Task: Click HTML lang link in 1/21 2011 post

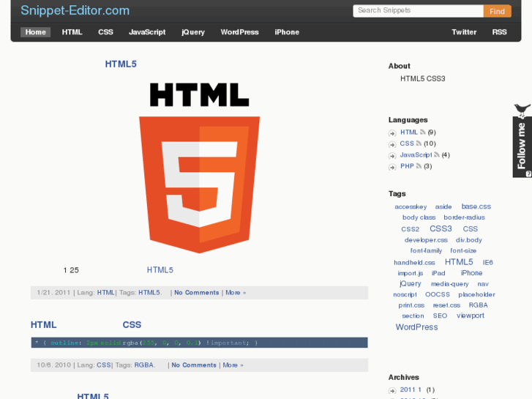Action: (x=105, y=292)
